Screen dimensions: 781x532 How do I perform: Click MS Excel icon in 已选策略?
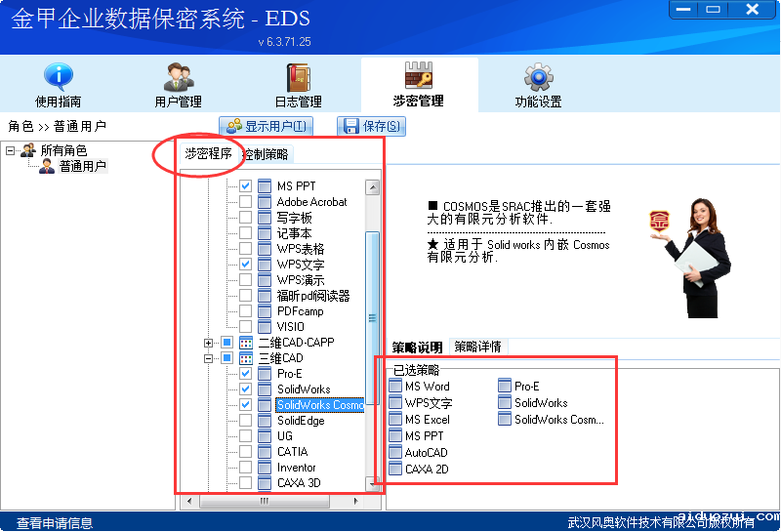click(x=395, y=419)
